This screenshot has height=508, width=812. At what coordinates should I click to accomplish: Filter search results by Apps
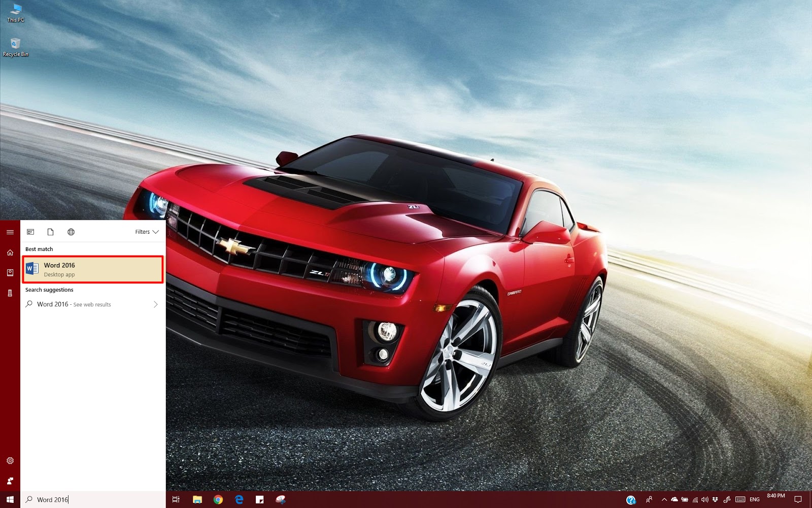pyautogui.click(x=30, y=232)
